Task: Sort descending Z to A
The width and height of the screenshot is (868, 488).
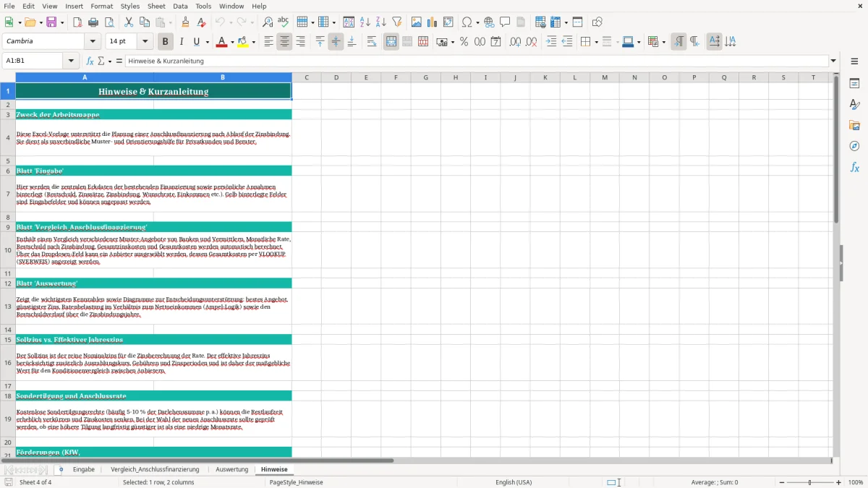Action: (x=380, y=22)
